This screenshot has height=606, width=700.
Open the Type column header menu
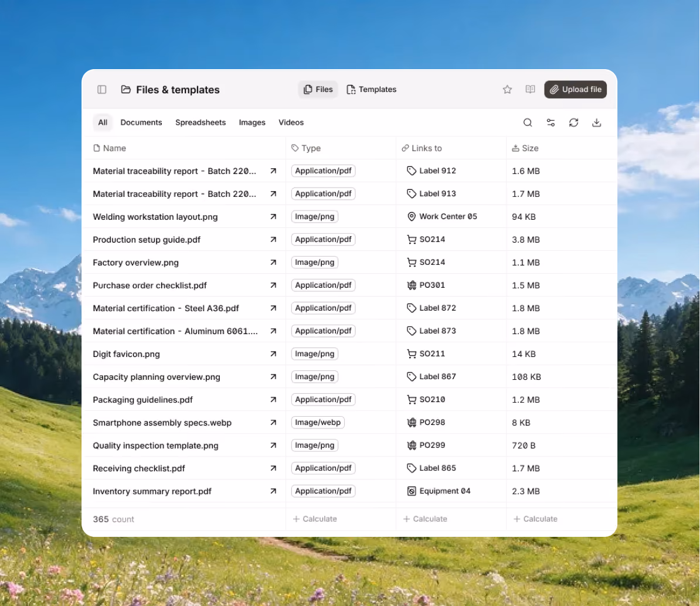(306, 148)
